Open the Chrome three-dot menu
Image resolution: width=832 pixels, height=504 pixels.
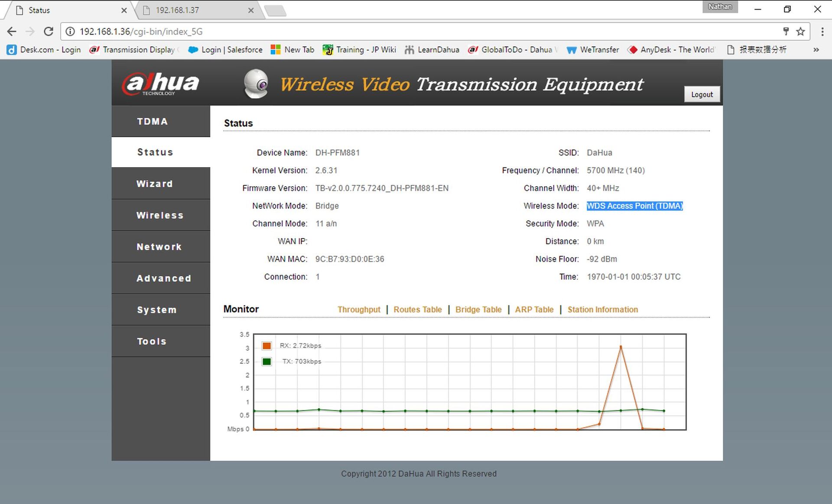click(822, 31)
